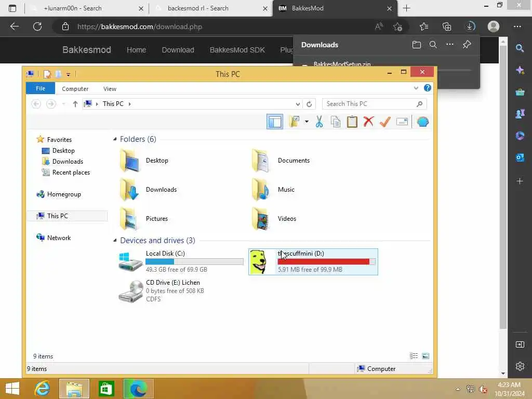Click BakkesMod SDK navbar link
The image size is (532, 399).
click(x=237, y=50)
